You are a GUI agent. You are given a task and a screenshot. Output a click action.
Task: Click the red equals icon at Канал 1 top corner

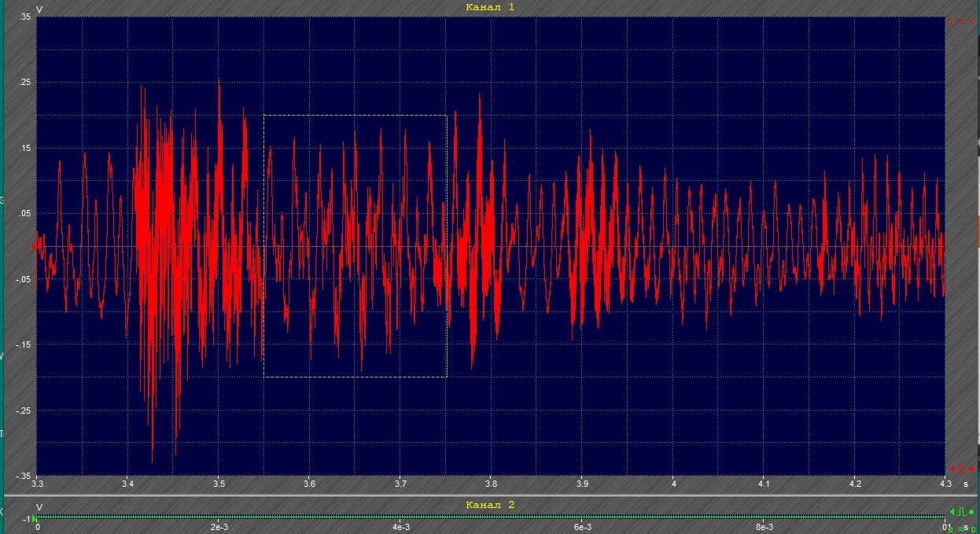click(961, 21)
